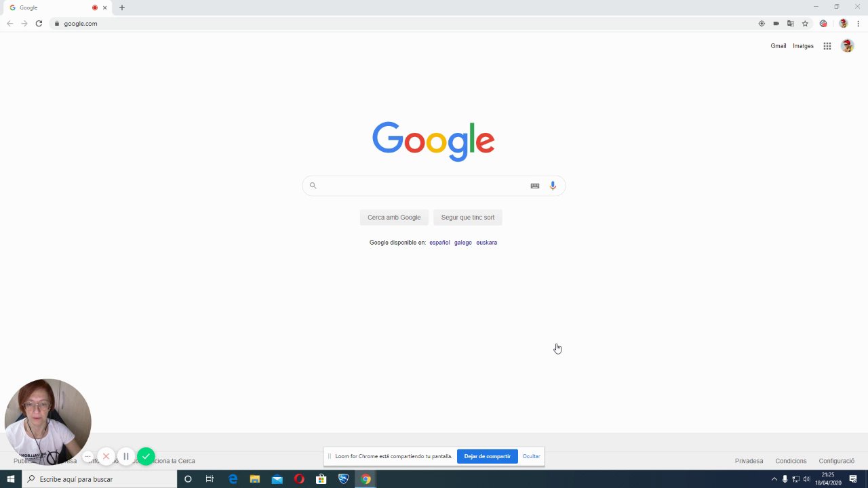The width and height of the screenshot is (868, 488).
Task: Open network status tray icon
Action: [x=796, y=479]
